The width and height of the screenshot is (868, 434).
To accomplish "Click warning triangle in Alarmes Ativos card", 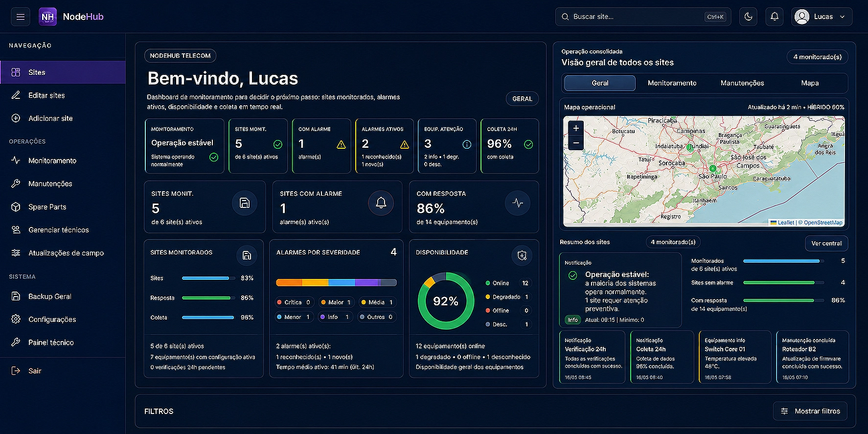I will pyautogui.click(x=405, y=145).
